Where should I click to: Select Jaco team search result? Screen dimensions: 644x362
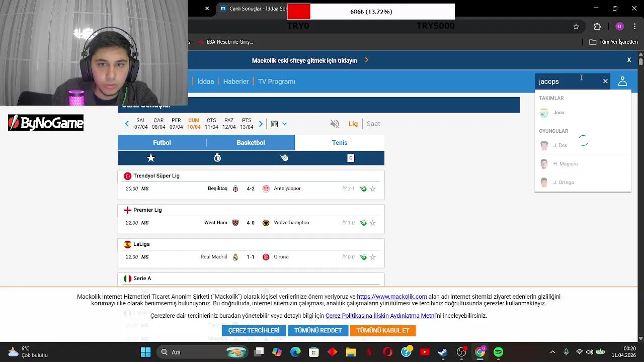[583, 113]
